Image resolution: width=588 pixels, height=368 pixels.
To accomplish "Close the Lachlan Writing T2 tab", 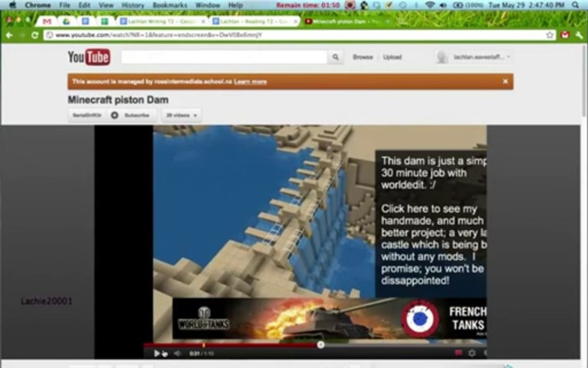I will point(203,21).
